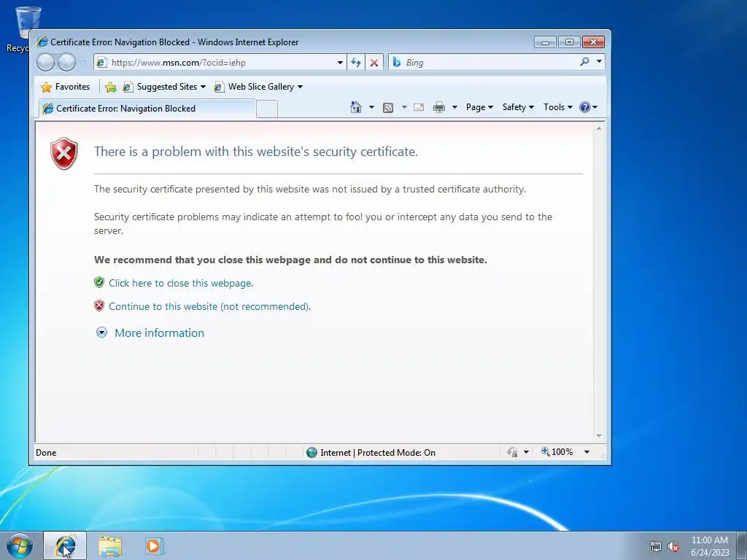This screenshot has width=747, height=560.
Task: Open recent pages dropdown beside navigation arrows
Action: (x=83, y=62)
